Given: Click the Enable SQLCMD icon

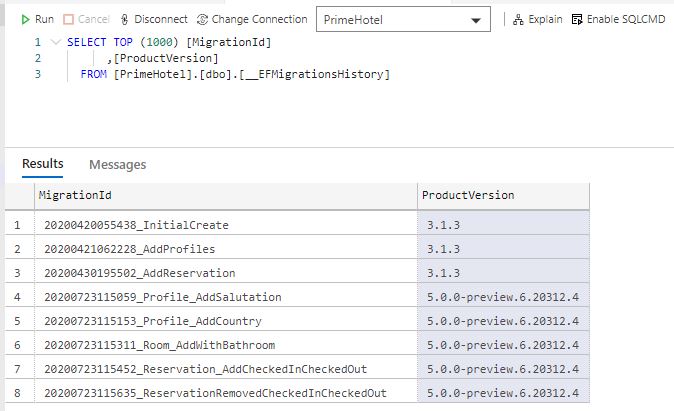Looking at the screenshot, I should pyautogui.click(x=577, y=19).
